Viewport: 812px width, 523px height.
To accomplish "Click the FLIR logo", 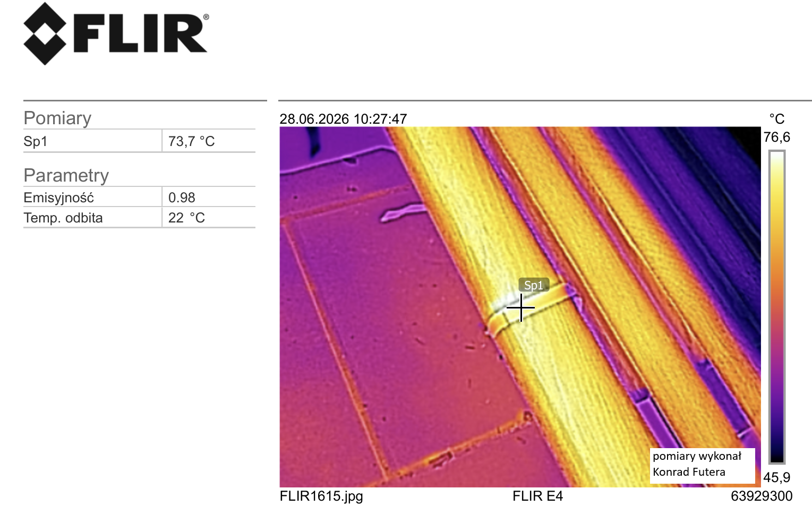I will 116,34.
